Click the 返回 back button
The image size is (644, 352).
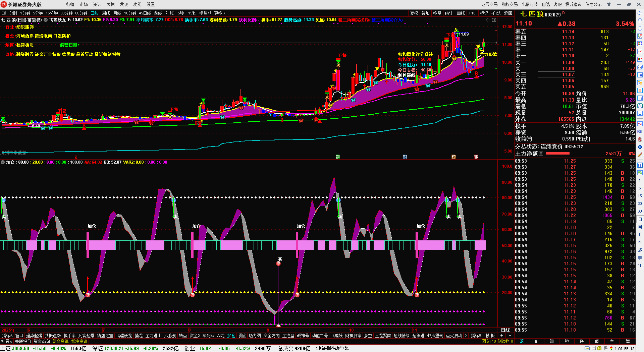click(508, 13)
